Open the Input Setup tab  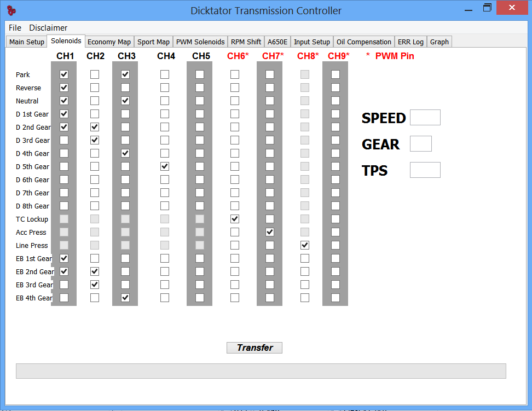point(312,42)
